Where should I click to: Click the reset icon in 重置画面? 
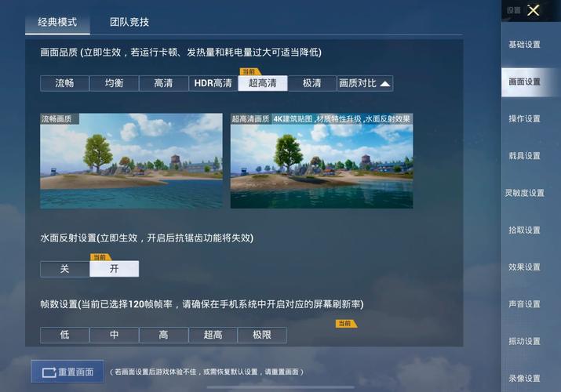(x=49, y=372)
